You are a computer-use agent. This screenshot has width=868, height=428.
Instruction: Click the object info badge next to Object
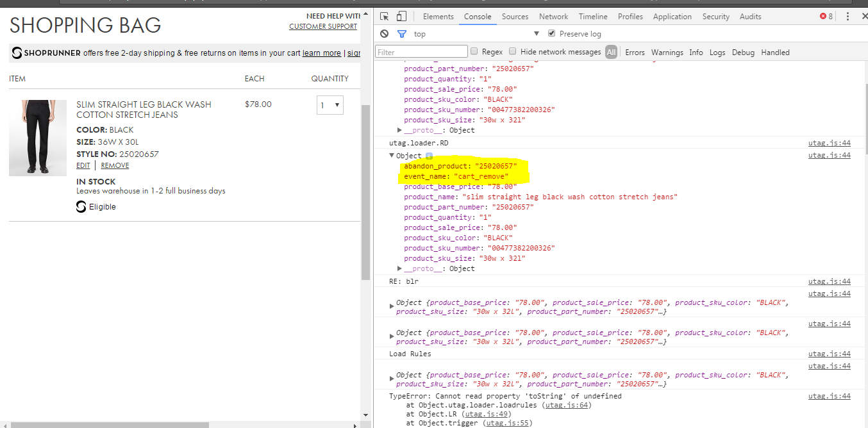(429, 156)
